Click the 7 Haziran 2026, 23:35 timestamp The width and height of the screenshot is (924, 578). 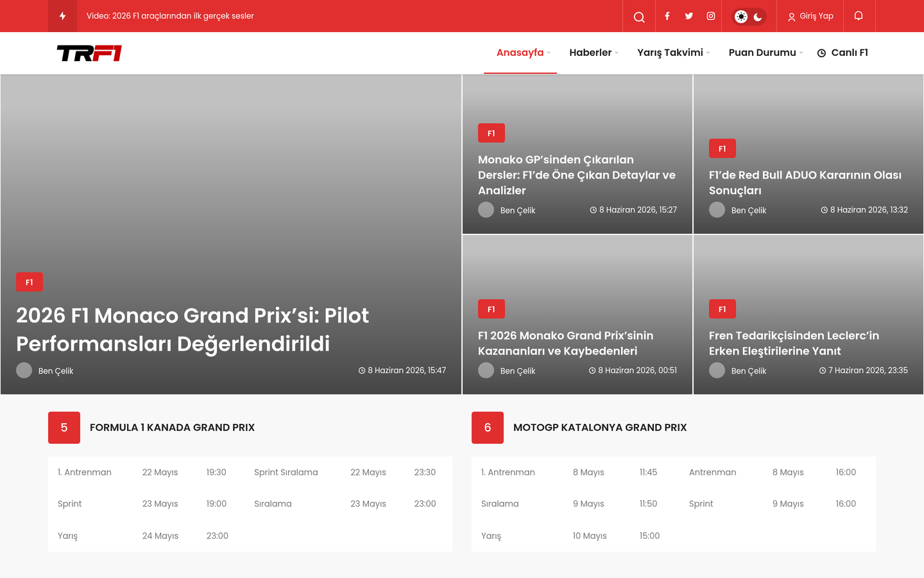click(864, 371)
